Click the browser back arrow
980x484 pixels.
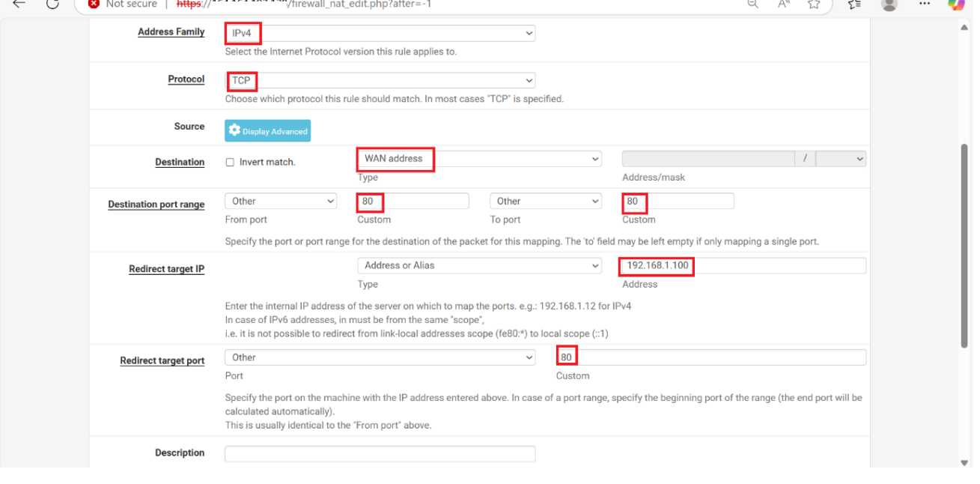[19, 4]
